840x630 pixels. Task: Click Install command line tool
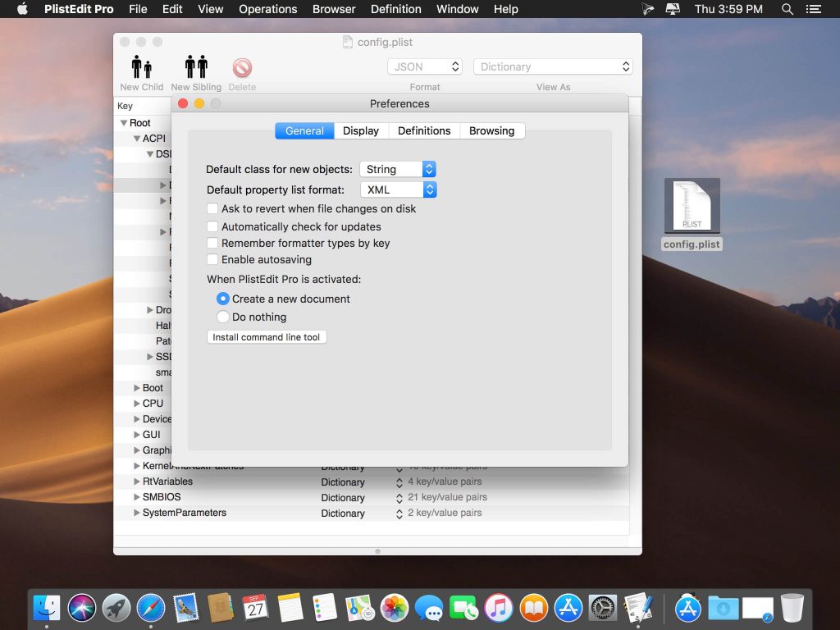click(x=267, y=336)
